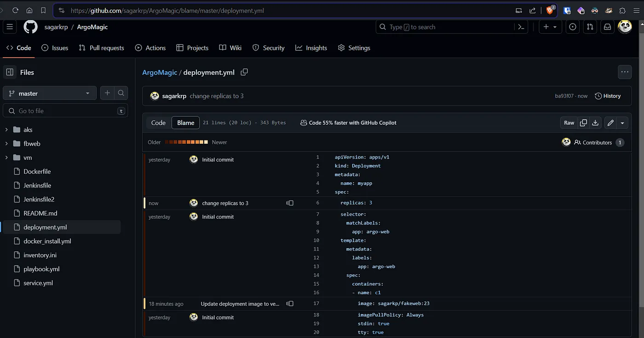Open more edit options caret dropdown
Image resolution: width=644 pixels, height=338 pixels.
[622, 123]
